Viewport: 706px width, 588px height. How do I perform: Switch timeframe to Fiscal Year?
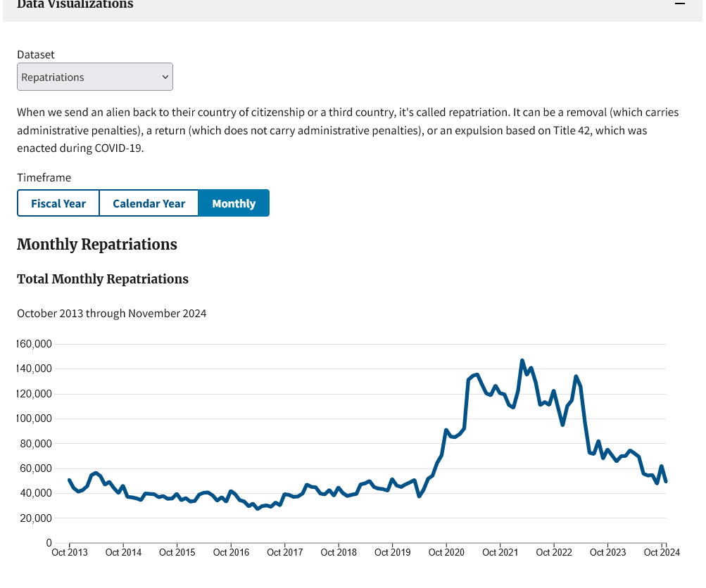(x=58, y=203)
